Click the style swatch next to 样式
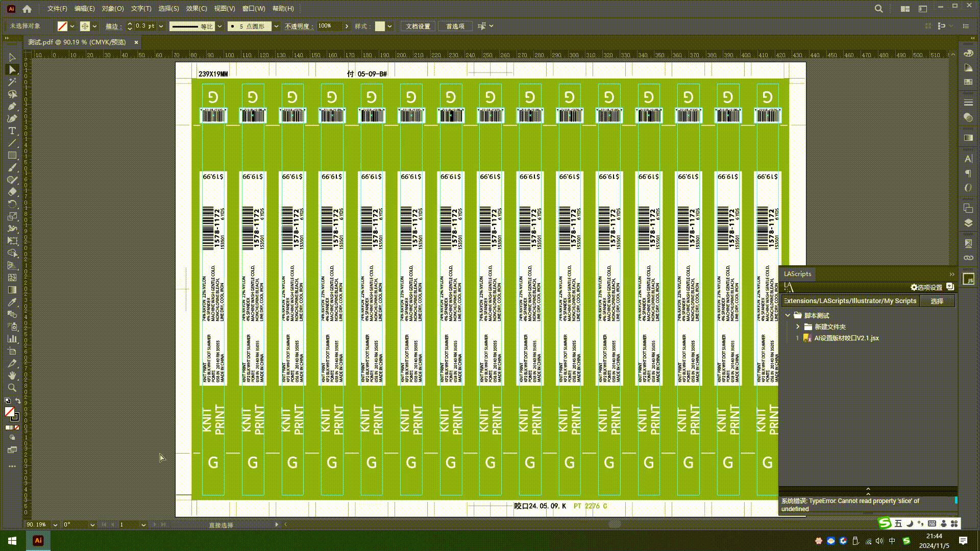Screen dimensions: 980x551 click(x=380, y=26)
